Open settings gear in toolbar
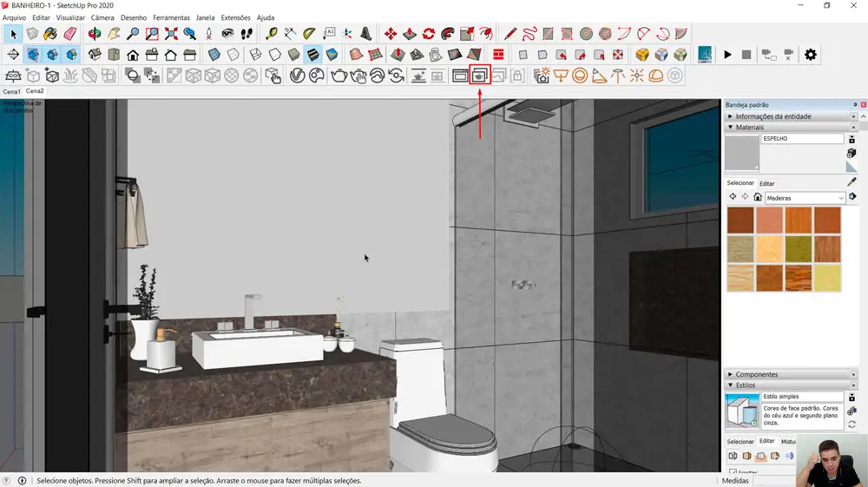 811,55
